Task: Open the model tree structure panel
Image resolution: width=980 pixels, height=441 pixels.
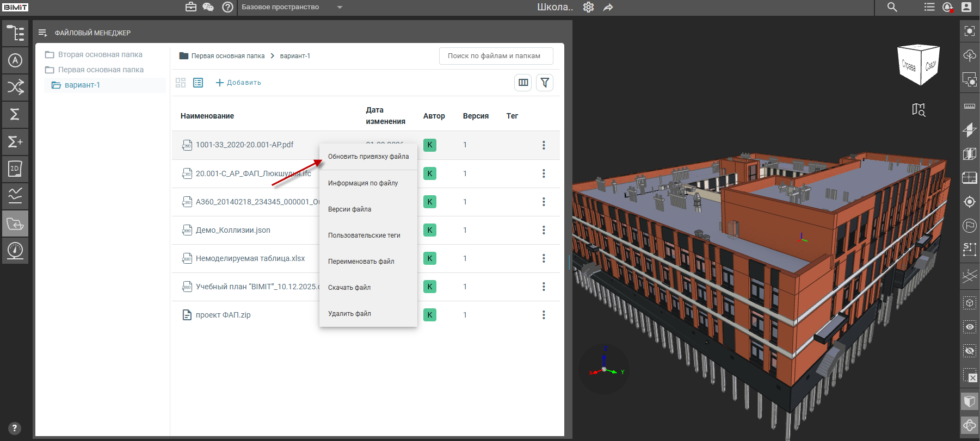Action: pyautogui.click(x=15, y=33)
